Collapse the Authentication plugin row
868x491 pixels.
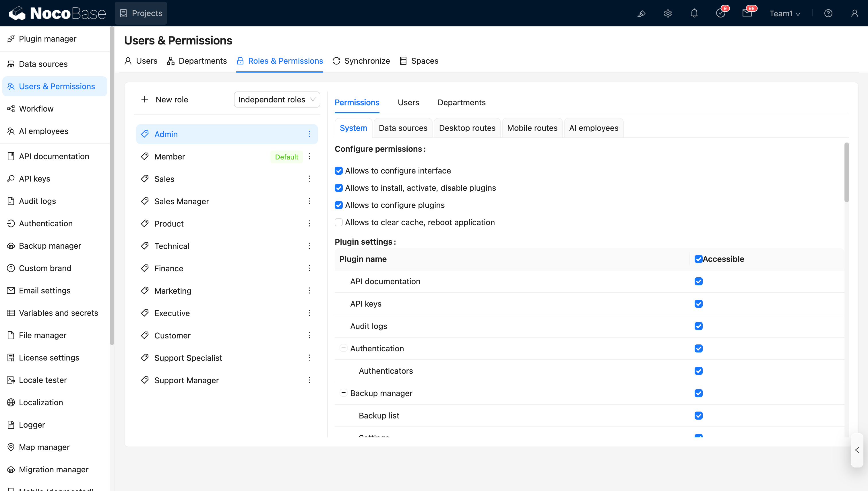pyautogui.click(x=343, y=348)
